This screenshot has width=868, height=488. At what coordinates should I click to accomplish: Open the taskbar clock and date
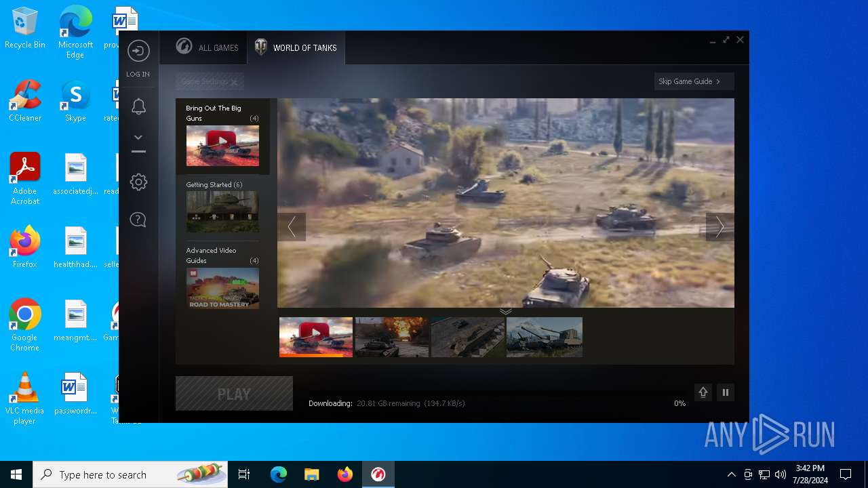[810, 474]
